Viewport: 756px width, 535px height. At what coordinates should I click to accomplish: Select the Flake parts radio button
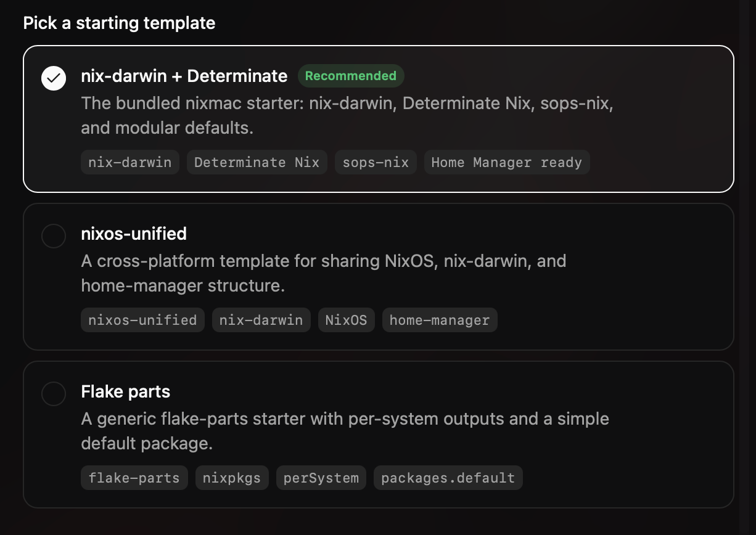[x=54, y=393]
